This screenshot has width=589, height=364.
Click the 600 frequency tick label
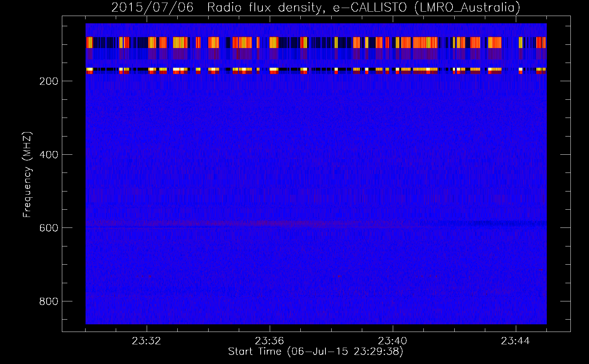point(49,228)
